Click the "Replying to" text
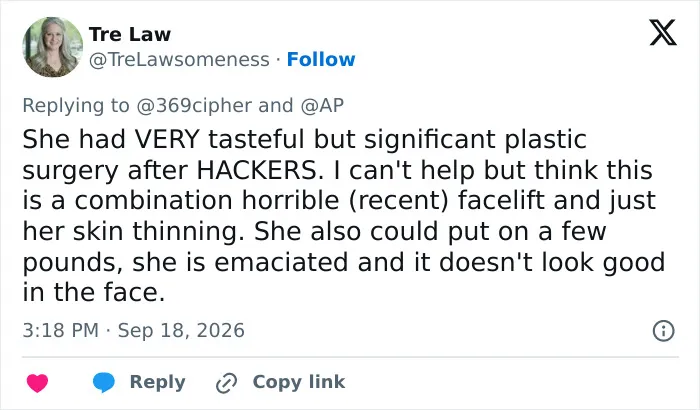 (x=76, y=106)
